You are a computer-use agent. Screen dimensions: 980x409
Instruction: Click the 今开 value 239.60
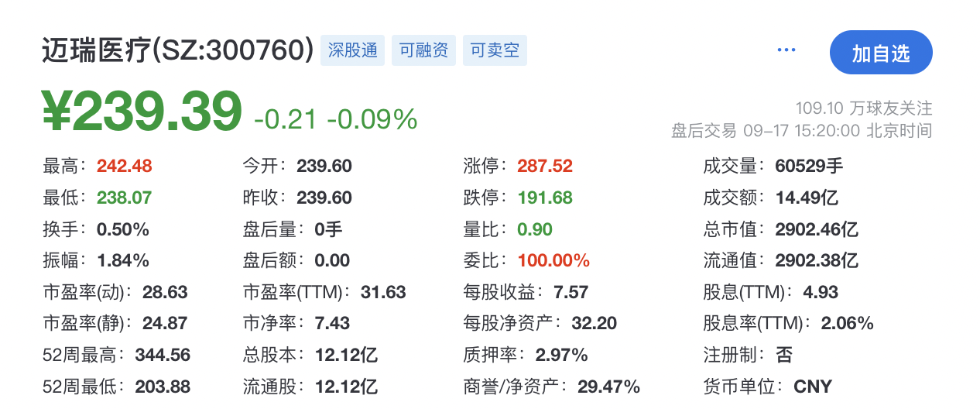[x=324, y=166]
